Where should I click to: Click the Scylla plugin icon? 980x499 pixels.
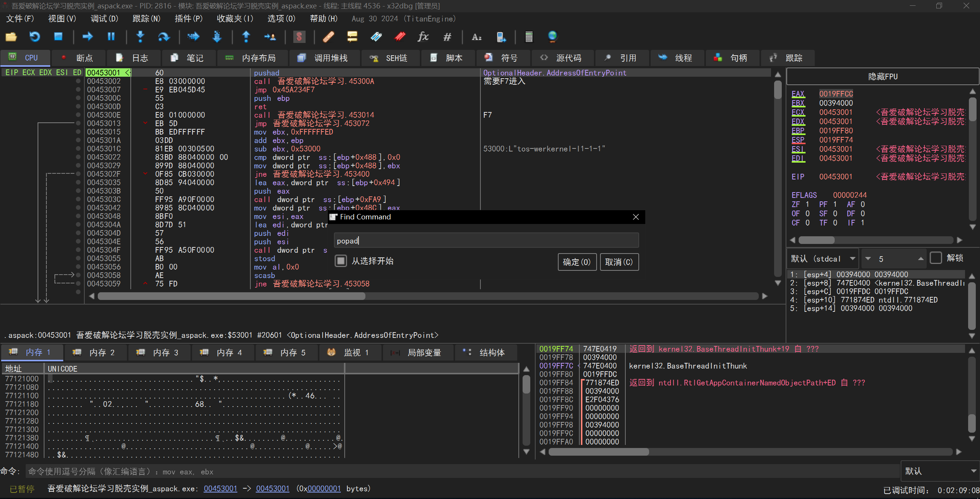[299, 37]
